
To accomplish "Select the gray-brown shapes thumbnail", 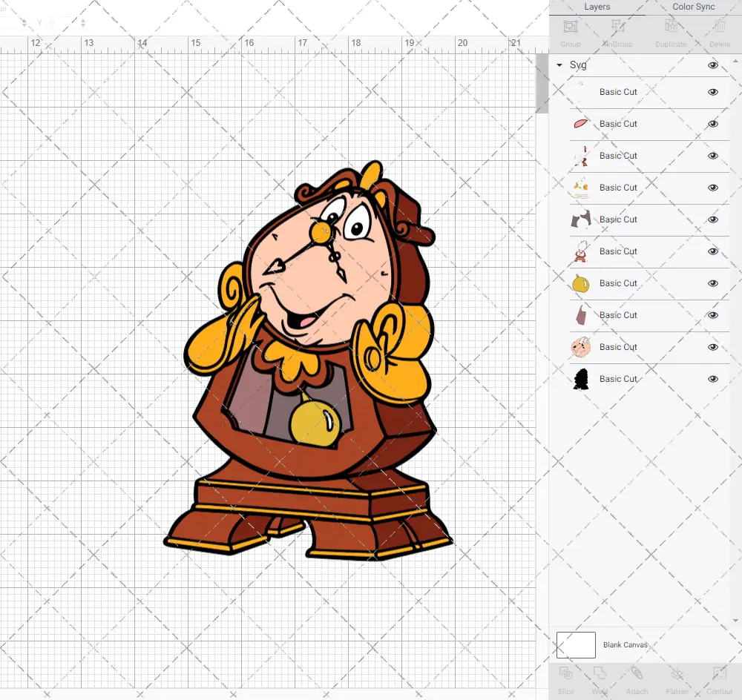I will click(581, 219).
